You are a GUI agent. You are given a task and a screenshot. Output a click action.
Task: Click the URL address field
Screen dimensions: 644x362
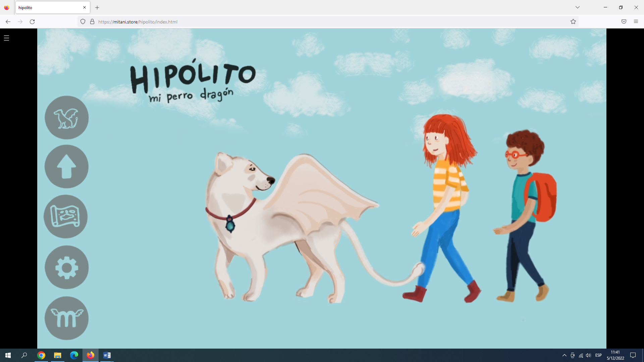tap(302, 22)
